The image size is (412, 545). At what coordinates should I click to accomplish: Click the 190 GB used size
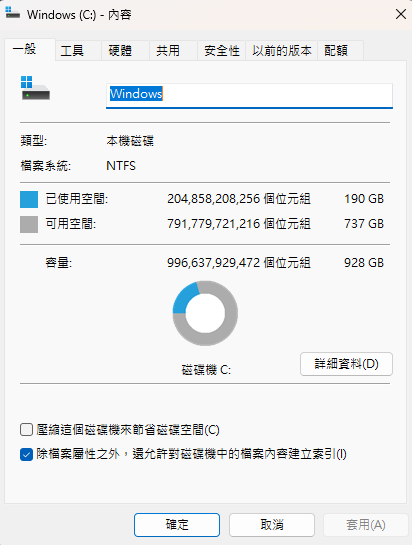(x=364, y=199)
